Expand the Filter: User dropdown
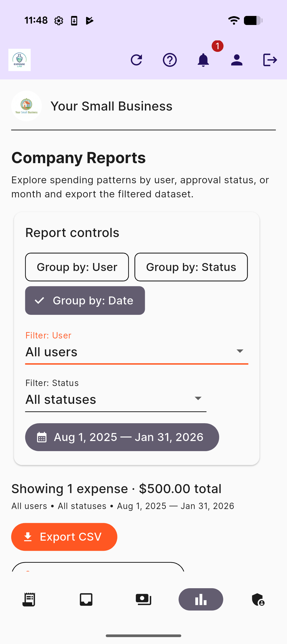287x644 pixels. [x=137, y=351]
